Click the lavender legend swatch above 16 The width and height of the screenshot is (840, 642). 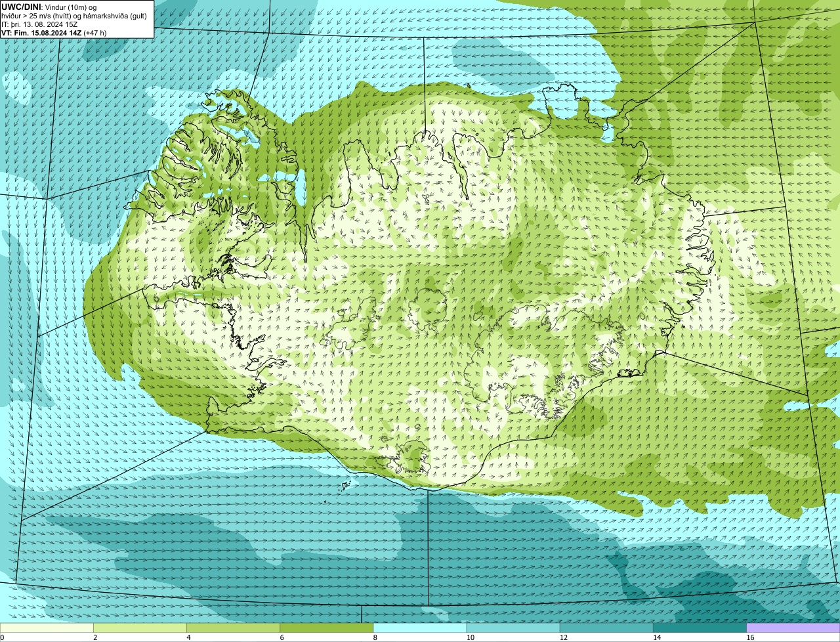[x=793, y=628]
